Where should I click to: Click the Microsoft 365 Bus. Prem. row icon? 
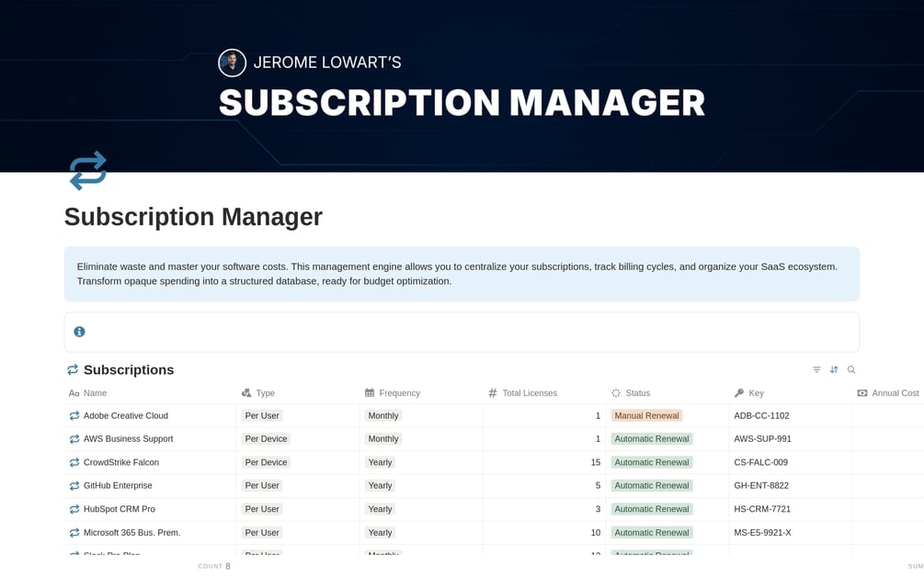click(x=74, y=533)
